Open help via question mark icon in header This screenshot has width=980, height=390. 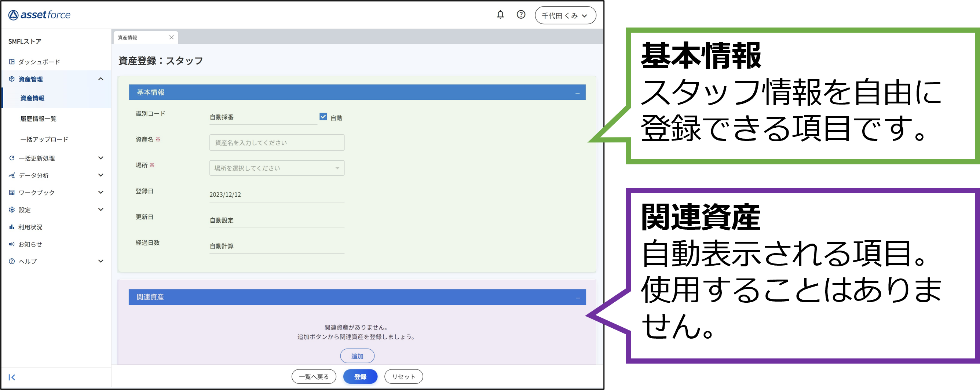[x=521, y=15]
